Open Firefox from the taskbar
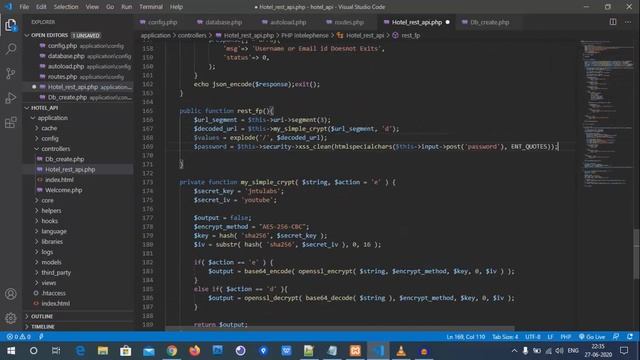Viewport: 640px width, 360px height. tap(195, 351)
